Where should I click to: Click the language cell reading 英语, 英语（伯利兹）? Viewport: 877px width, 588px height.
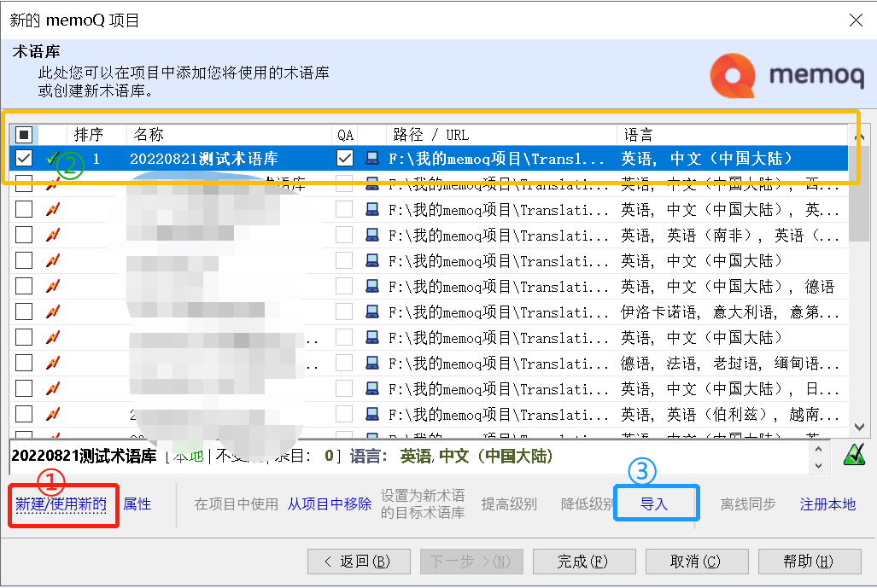click(730, 414)
